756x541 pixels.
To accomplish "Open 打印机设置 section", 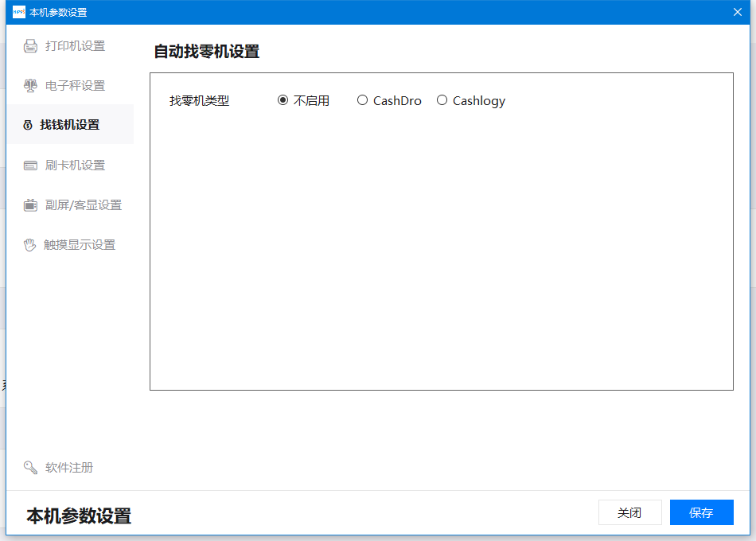I will pyautogui.click(x=70, y=46).
